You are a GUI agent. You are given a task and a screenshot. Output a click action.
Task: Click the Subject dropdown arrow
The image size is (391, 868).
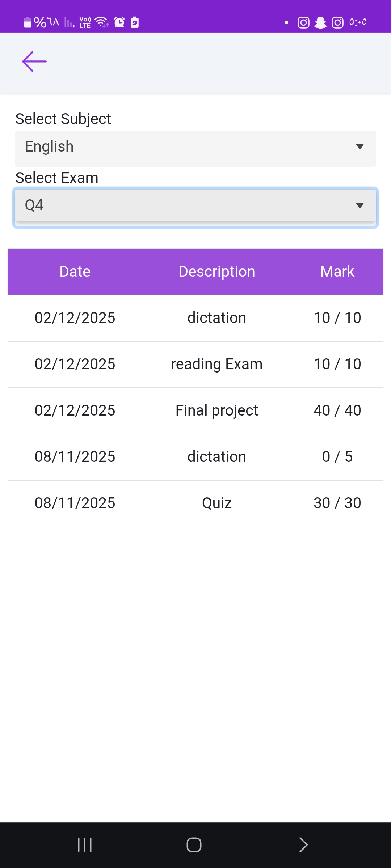tap(360, 147)
